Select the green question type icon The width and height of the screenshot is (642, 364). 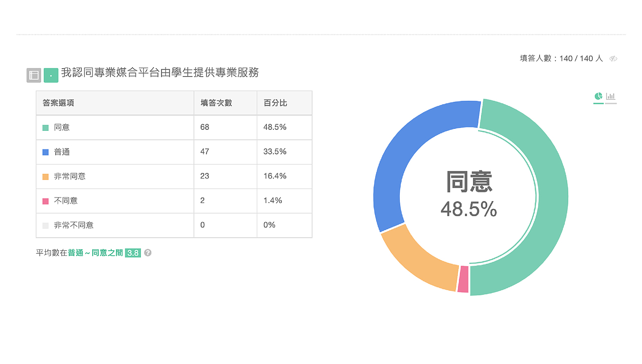(51, 75)
